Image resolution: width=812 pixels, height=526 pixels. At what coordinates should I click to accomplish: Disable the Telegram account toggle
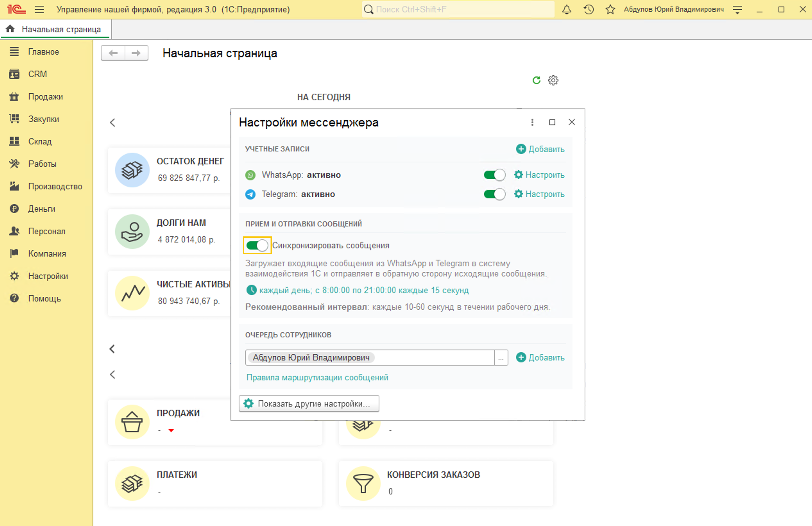point(494,194)
